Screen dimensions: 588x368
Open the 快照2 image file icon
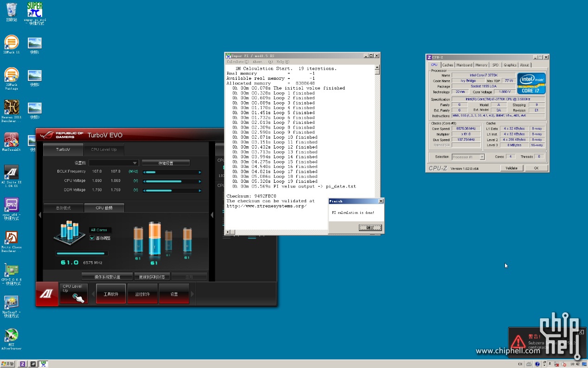[35, 78]
